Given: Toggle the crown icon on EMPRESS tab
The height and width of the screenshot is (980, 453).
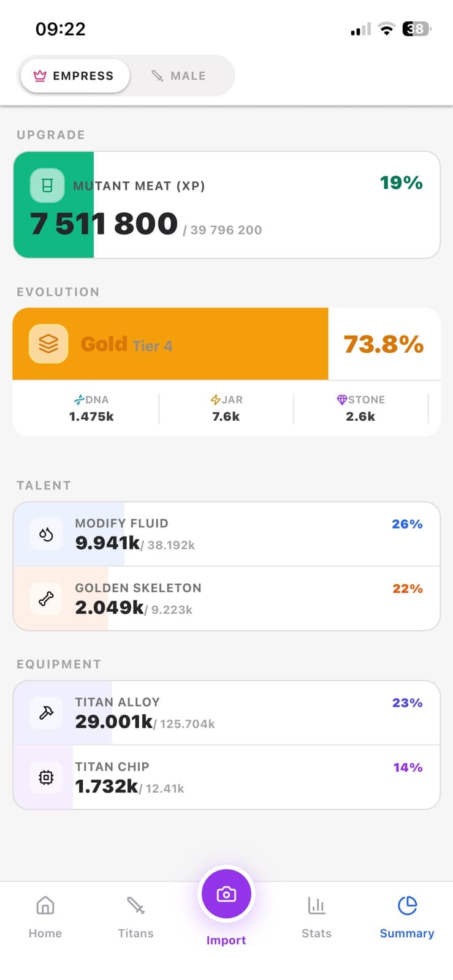Looking at the screenshot, I should click(x=40, y=75).
